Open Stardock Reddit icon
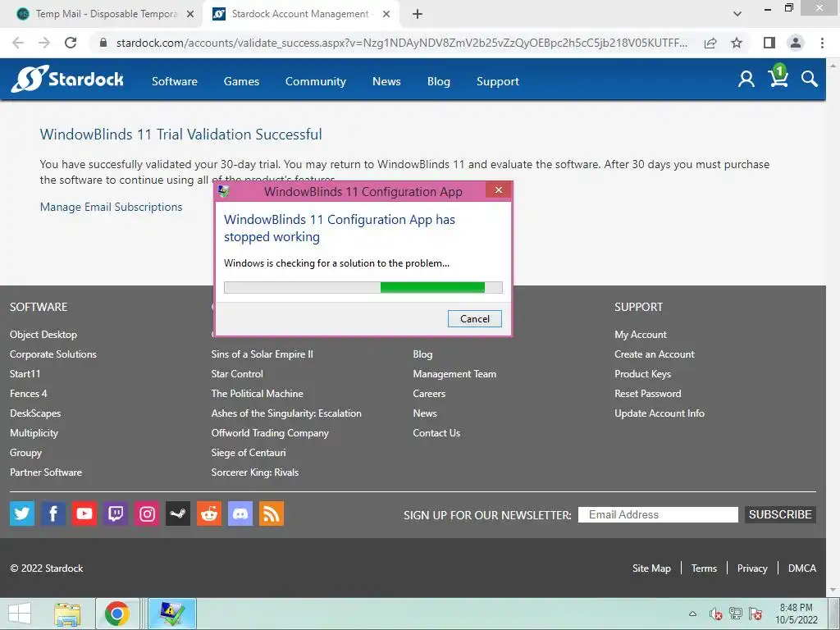 pos(209,514)
